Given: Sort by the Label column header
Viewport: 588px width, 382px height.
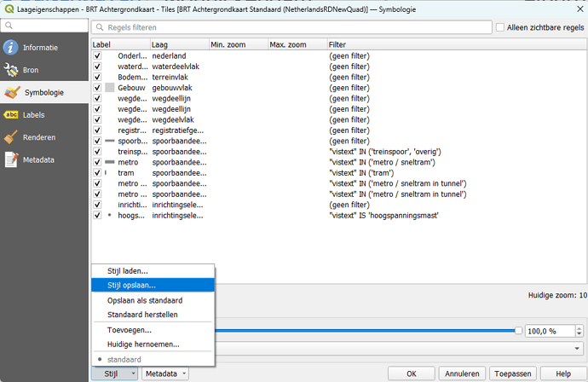Looking at the screenshot, I should click(121, 44).
